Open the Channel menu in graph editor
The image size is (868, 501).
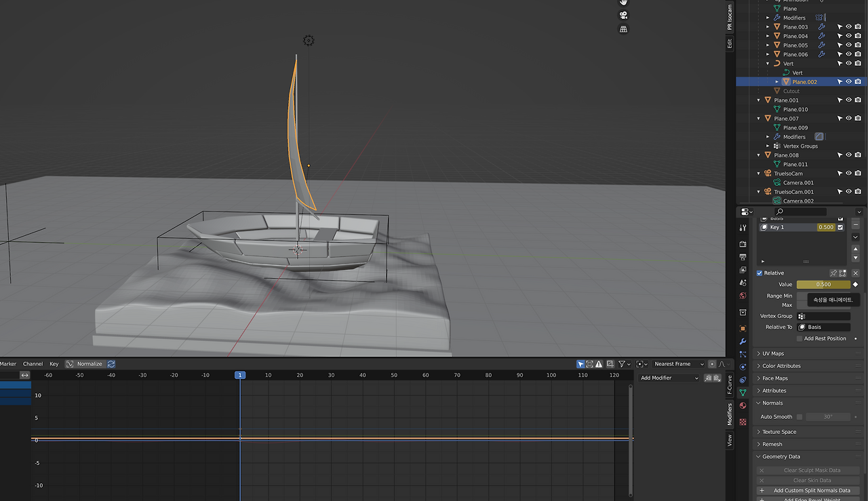(x=33, y=364)
